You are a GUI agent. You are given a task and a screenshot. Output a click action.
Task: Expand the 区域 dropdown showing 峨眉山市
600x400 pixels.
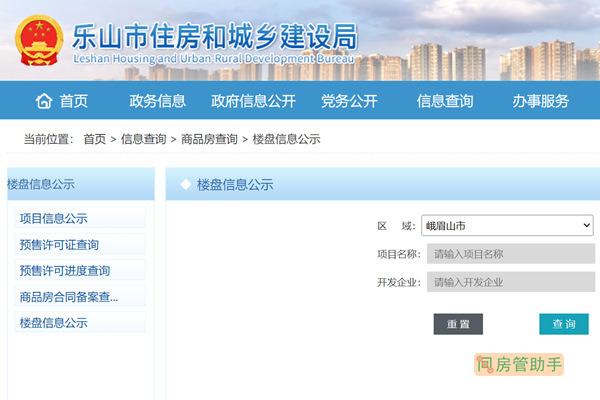tap(507, 225)
